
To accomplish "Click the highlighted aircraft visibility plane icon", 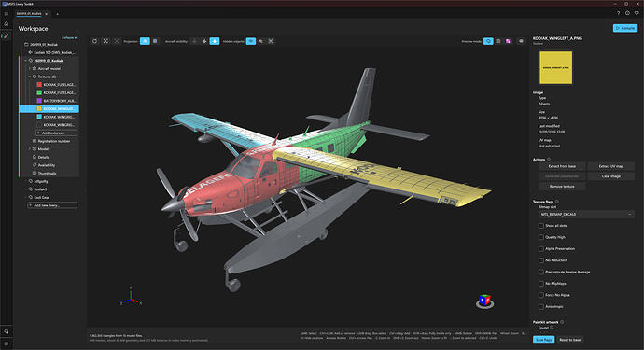I will coord(215,41).
